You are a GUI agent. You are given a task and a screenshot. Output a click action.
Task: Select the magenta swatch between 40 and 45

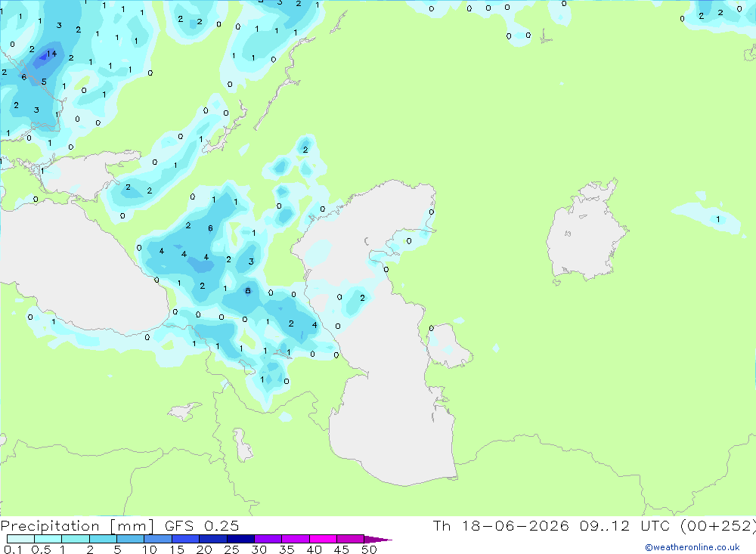click(323, 539)
